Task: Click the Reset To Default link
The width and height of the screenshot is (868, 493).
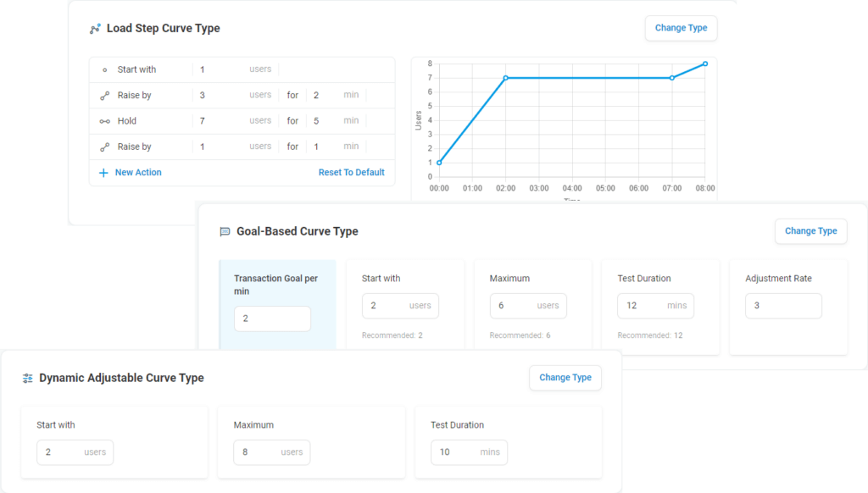Action: (x=352, y=172)
